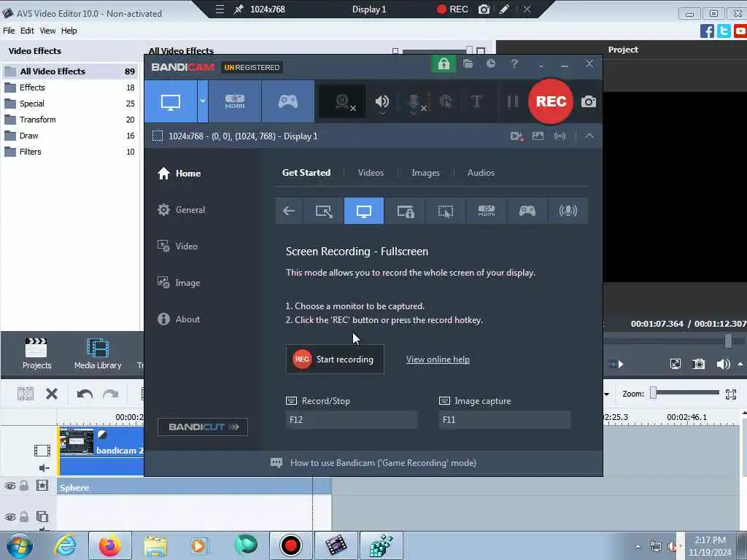Toggle webcam overlay icon
The image size is (747, 560).
click(x=342, y=101)
